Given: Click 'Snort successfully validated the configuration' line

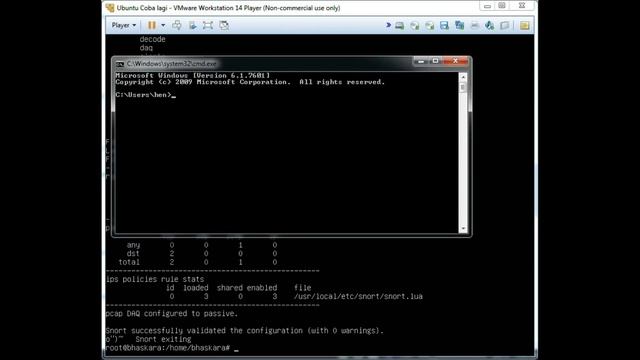Looking at the screenshot, I should click(x=244, y=331).
